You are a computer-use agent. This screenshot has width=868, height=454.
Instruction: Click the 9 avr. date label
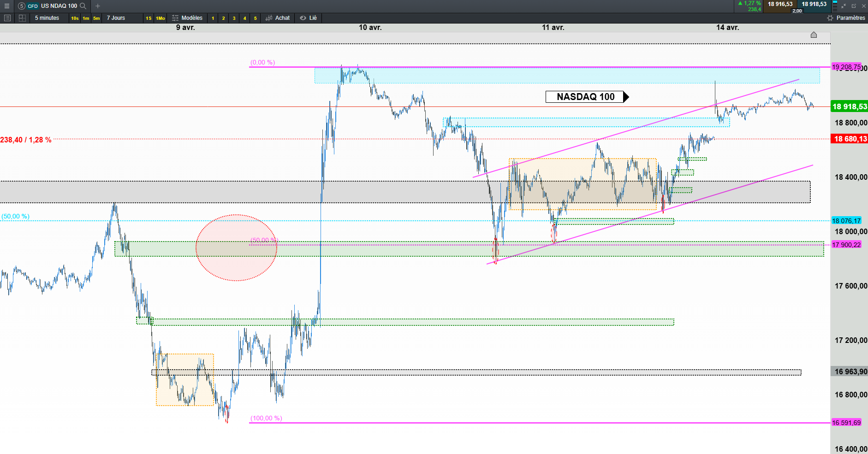point(185,28)
